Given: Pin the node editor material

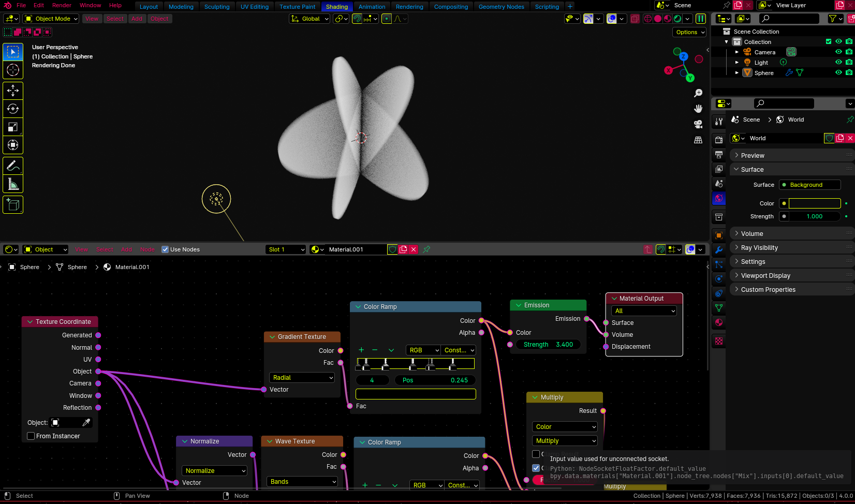Looking at the screenshot, I should [x=426, y=249].
